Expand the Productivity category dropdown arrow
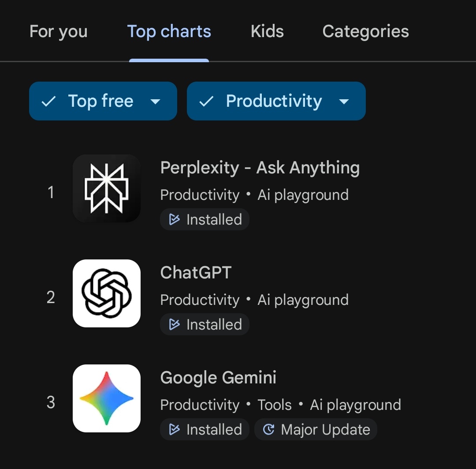 coord(344,102)
